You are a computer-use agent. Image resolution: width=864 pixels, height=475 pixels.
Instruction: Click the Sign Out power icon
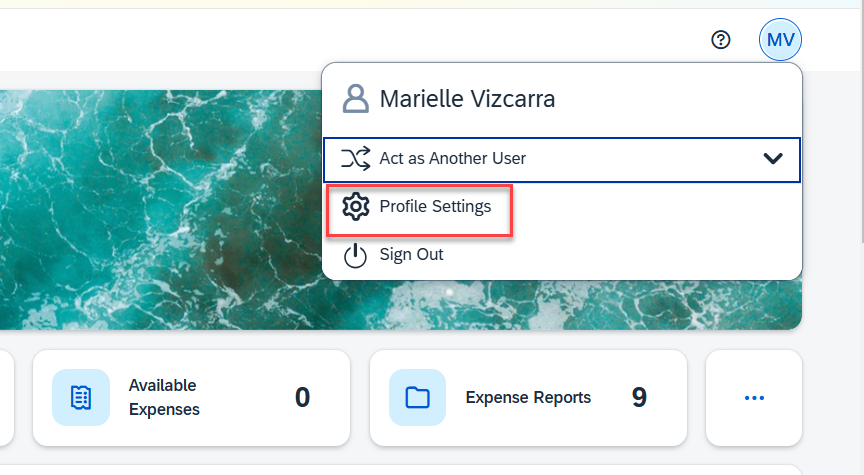tap(355, 255)
